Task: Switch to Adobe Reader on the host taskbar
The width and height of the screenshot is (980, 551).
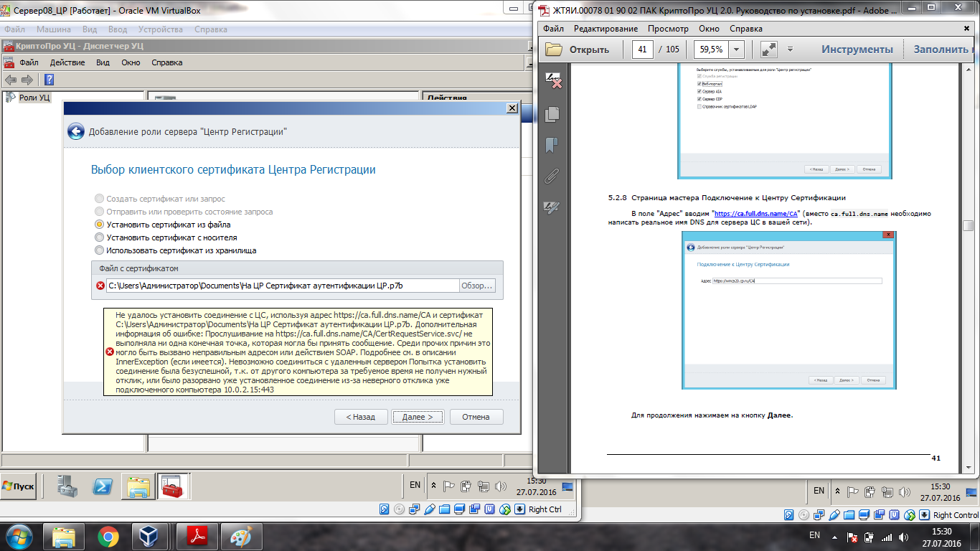Action: [x=197, y=537]
